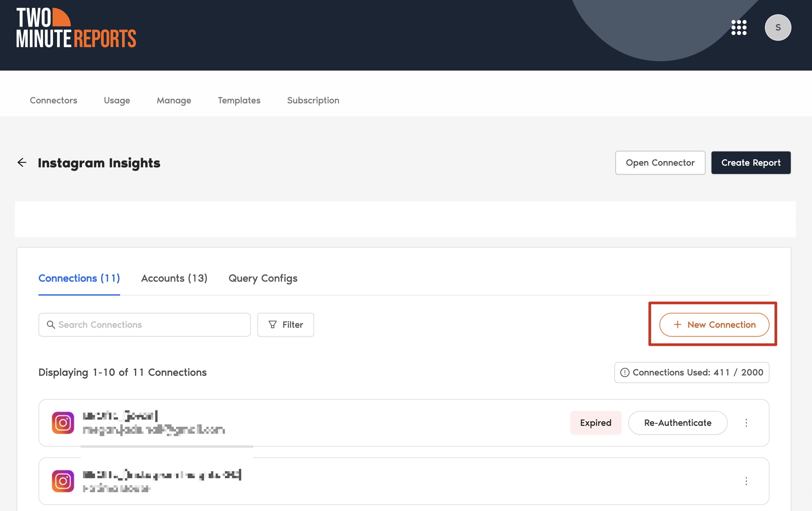Click the Expired status badge

595,423
